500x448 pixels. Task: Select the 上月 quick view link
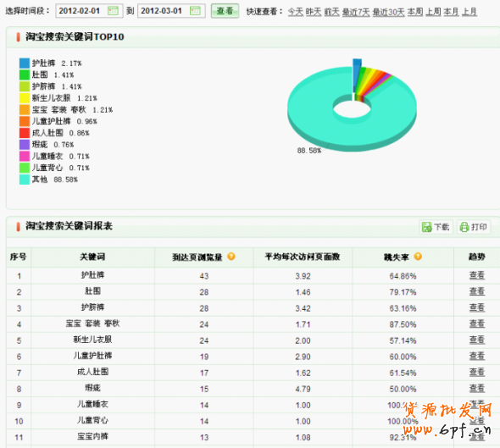coord(469,12)
